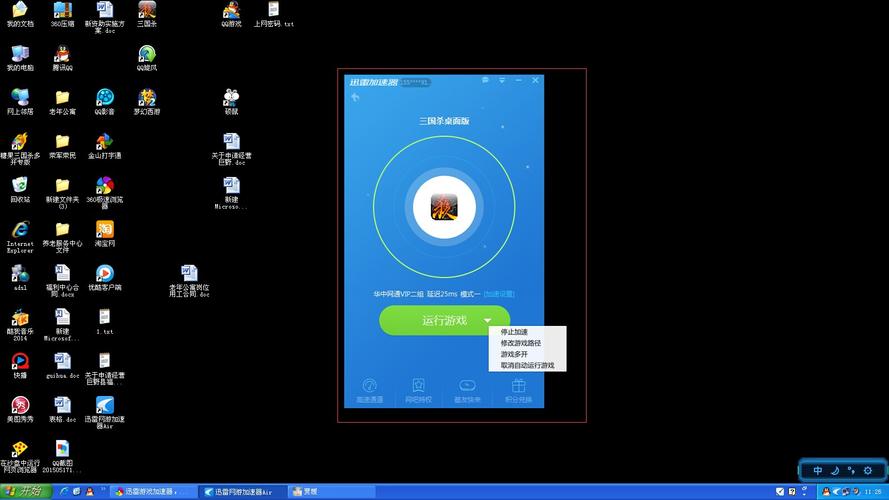Image resolution: width=889 pixels, height=500 pixels.
Task: Open the feedback chat icon in the accelerator title bar
Action: pyautogui.click(x=485, y=80)
